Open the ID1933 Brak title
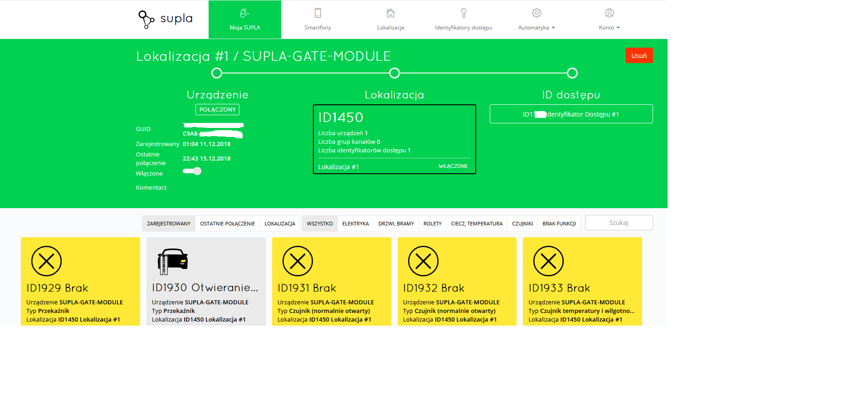868x410 pixels. pyautogui.click(x=559, y=288)
